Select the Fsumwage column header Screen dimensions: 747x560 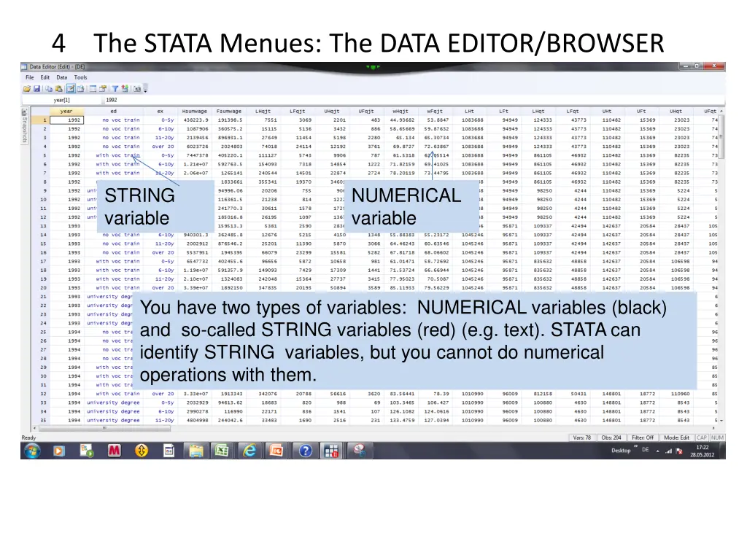point(228,112)
